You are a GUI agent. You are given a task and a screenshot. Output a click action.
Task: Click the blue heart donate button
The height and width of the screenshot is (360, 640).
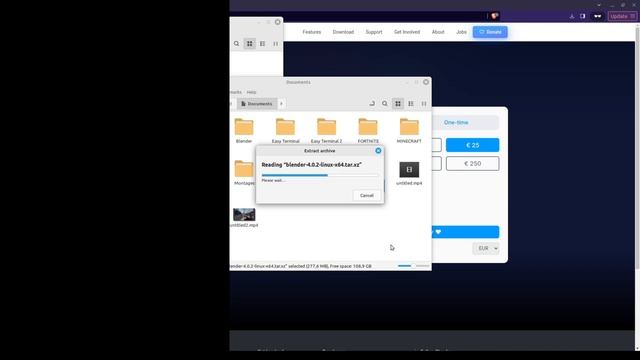pyautogui.click(x=465, y=232)
